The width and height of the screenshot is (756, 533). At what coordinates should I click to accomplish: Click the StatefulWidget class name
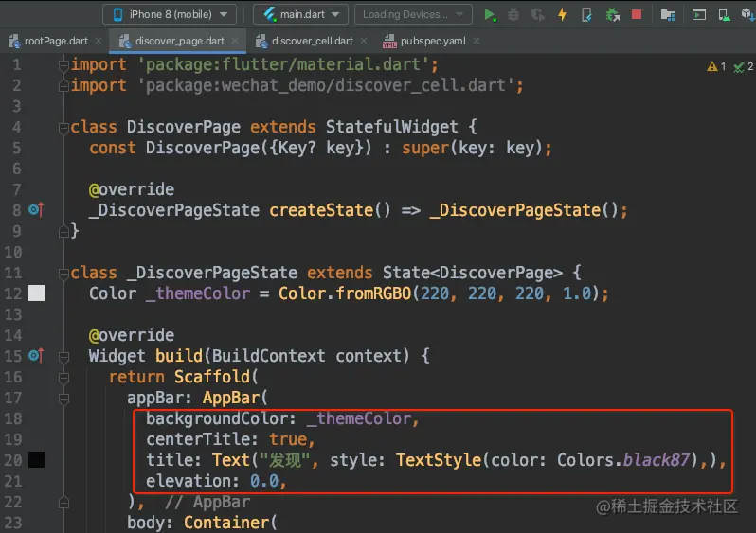coord(391,127)
